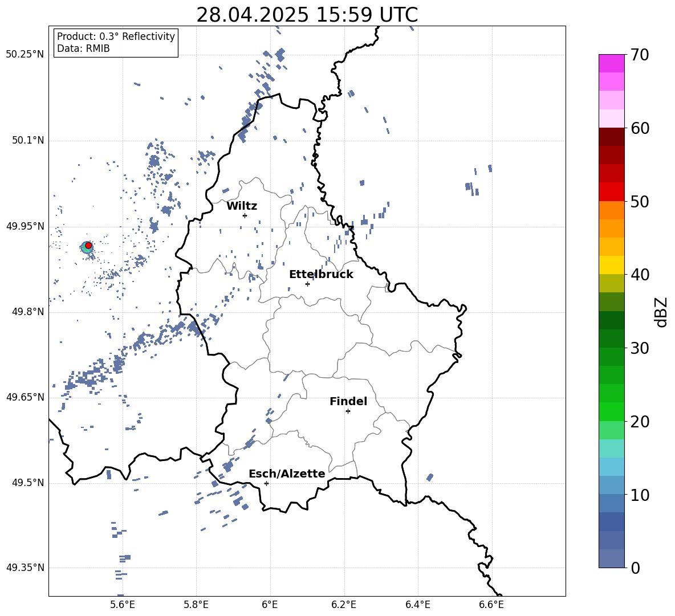Click the slate-blue bottom colorbar segment above 0
The image size is (675, 616).
611,558
